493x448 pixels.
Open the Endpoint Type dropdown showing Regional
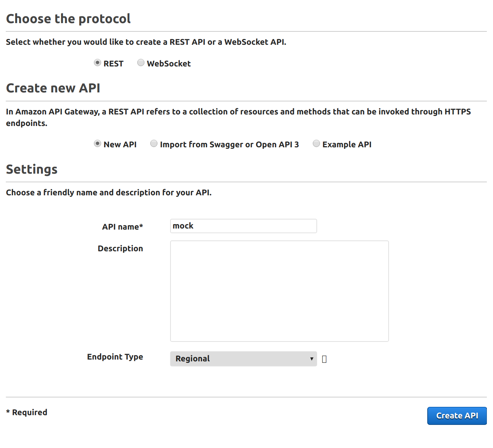pyautogui.click(x=243, y=359)
